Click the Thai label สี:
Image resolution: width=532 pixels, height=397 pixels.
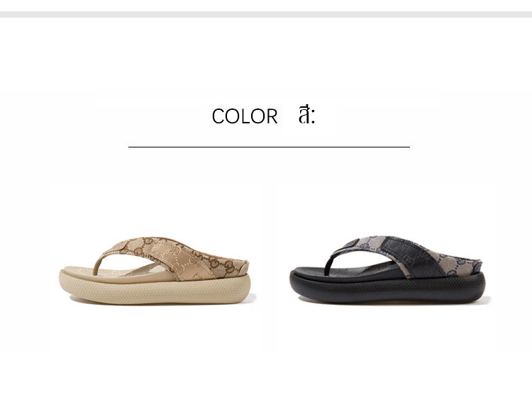coord(306,115)
